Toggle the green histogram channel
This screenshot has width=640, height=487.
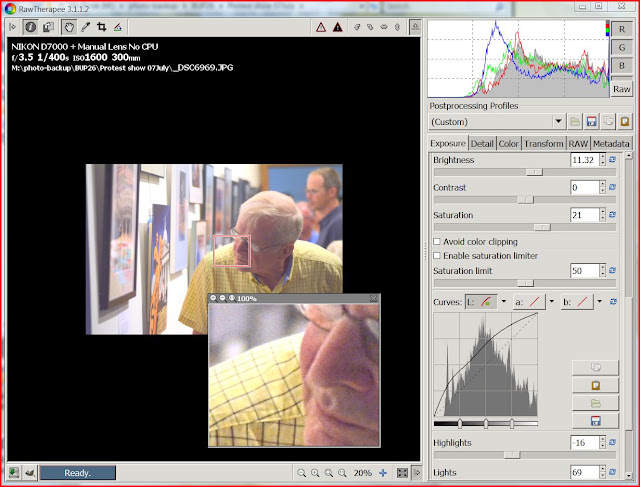pos(622,48)
